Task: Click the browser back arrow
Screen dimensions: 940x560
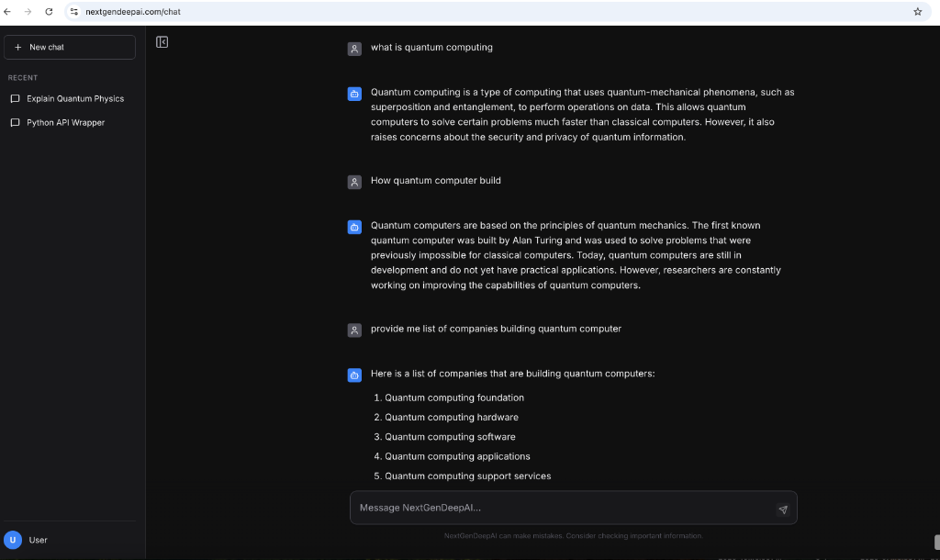Action: tap(9, 12)
